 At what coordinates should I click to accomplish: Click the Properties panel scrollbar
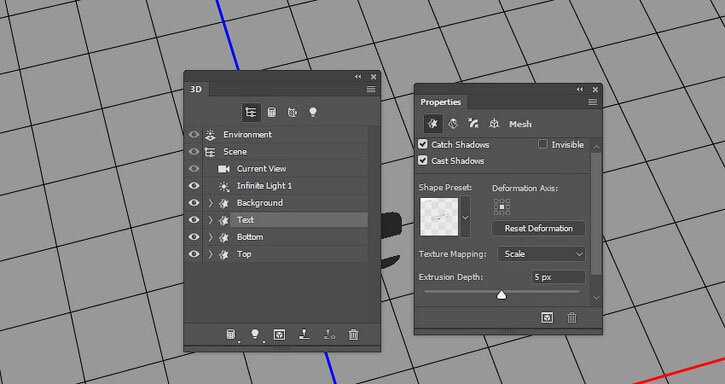(x=596, y=214)
